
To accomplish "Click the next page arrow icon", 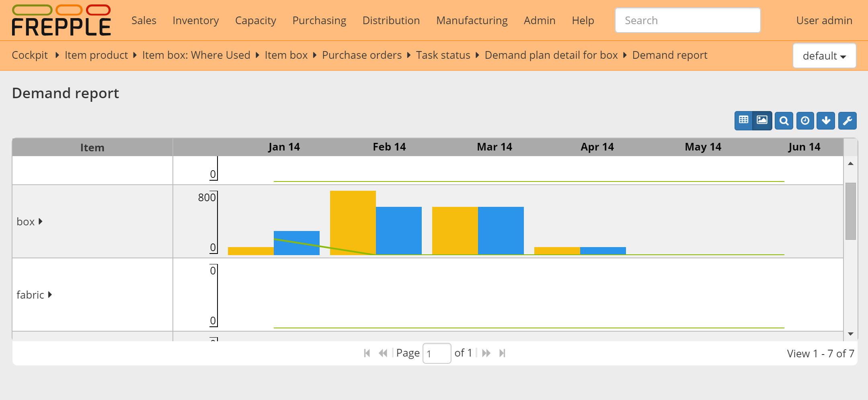I will (x=486, y=353).
